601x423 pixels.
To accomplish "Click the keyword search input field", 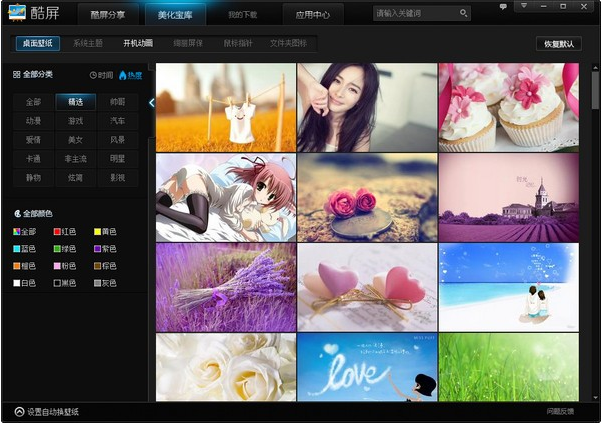I will coord(416,13).
